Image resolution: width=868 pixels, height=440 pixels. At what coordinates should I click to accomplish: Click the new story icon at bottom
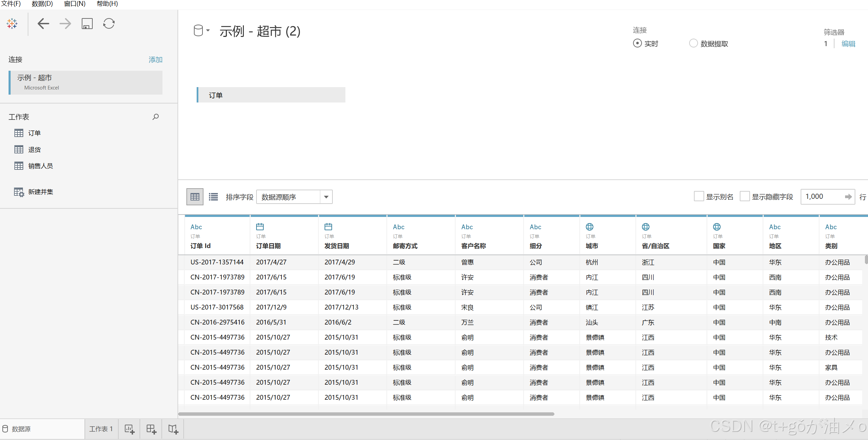click(173, 429)
